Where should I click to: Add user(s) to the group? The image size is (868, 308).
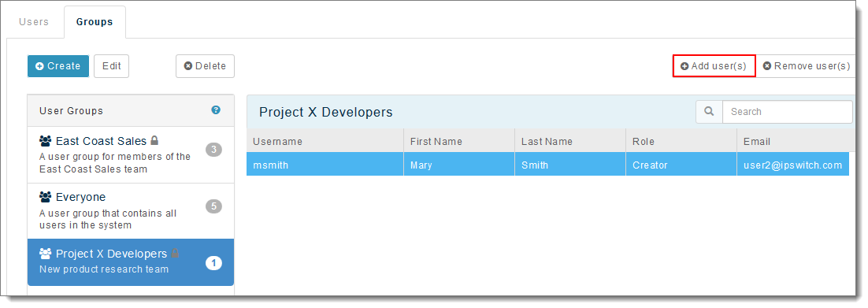(x=714, y=66)
